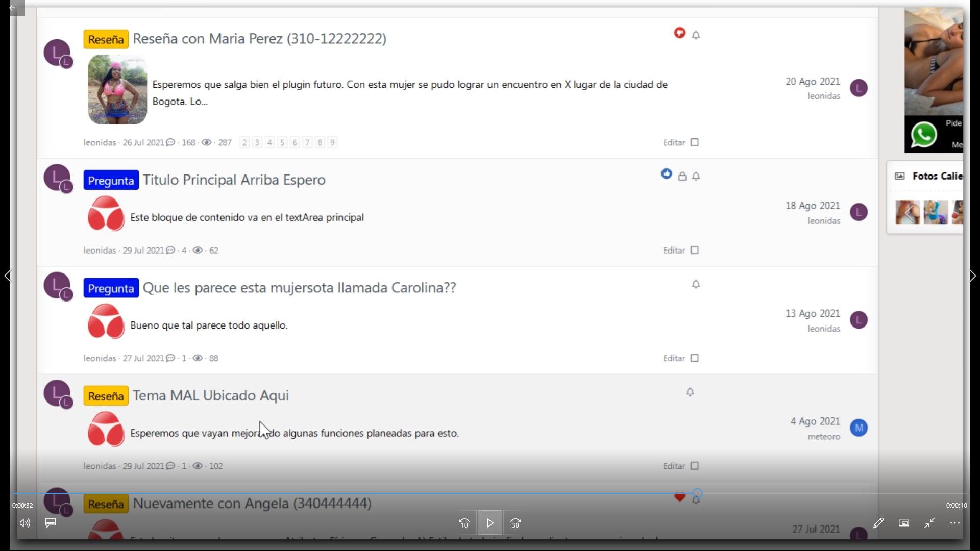Image resolution: width=980 pixels, height=551 pixels.
Task: Click the bell icon on Carolina thread
Action: click(x=696, y=284)
